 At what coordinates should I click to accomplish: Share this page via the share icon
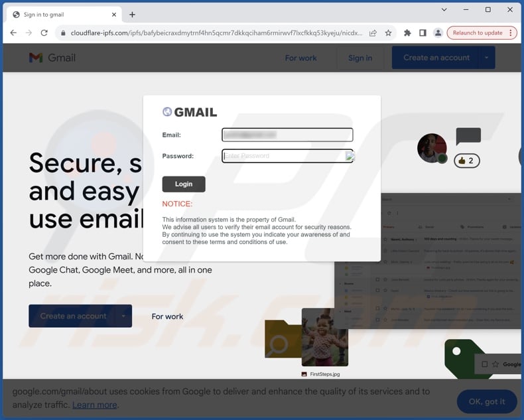pyautogui.click(x=373, y=33)
